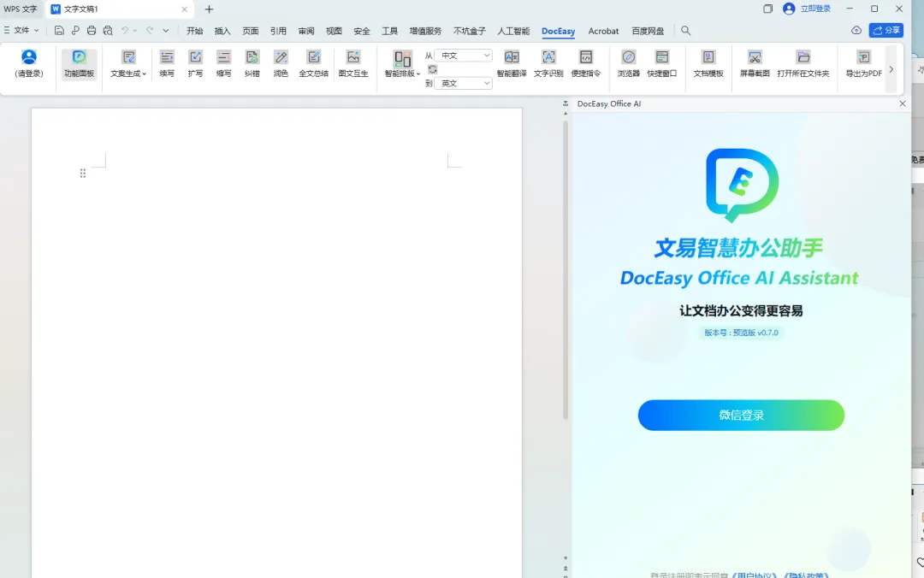924x578 pixels.
Task: Click the print preview icon
Action: pyautogui.click(x=108, y=31)
